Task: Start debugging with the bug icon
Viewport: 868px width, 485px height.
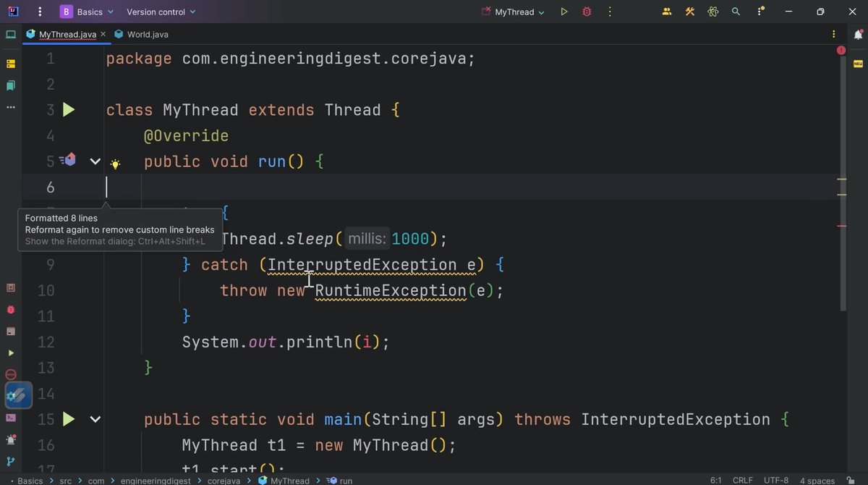Action: click(587, 12)
